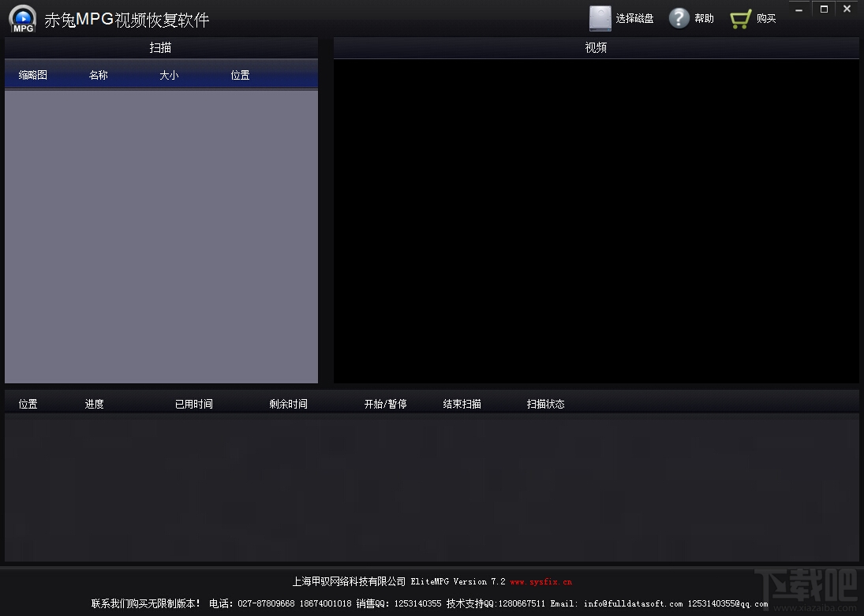Sort by 缩略图 column header

pos(32,75)
